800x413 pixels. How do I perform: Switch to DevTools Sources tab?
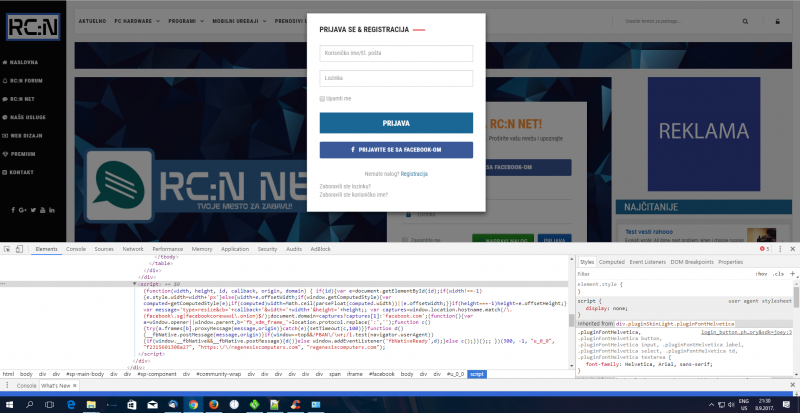point(104,249)
